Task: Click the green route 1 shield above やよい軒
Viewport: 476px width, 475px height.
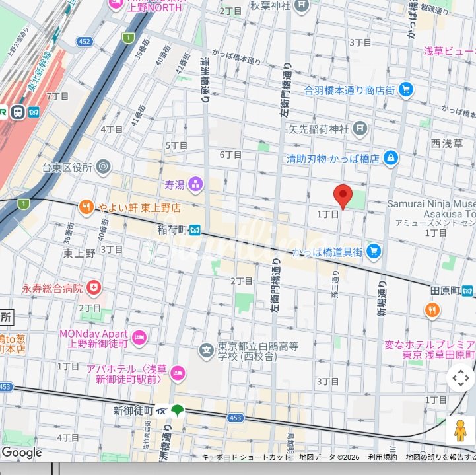Action: [x=24, y=203]
